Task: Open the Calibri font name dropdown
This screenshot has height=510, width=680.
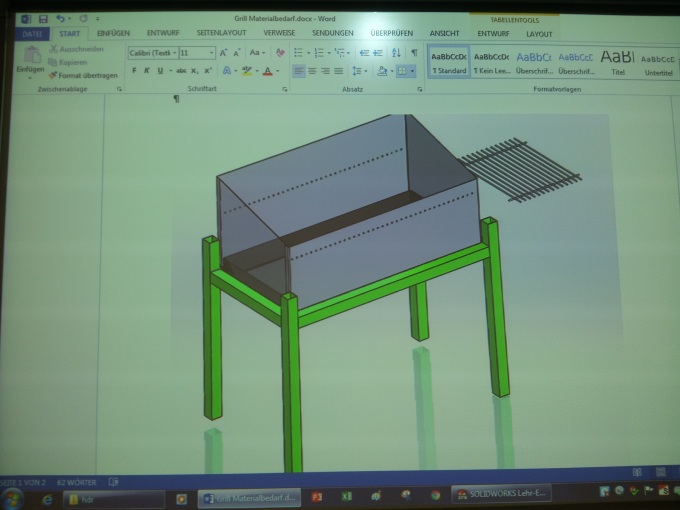Action: pos(153,53)
